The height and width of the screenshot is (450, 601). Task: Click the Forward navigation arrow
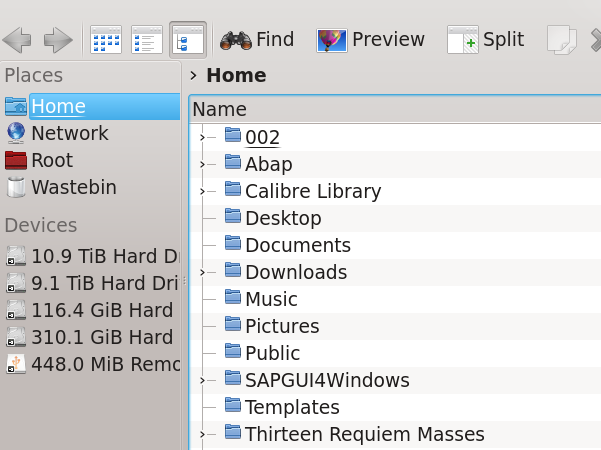pyautogui.click(x=58, y=40)
